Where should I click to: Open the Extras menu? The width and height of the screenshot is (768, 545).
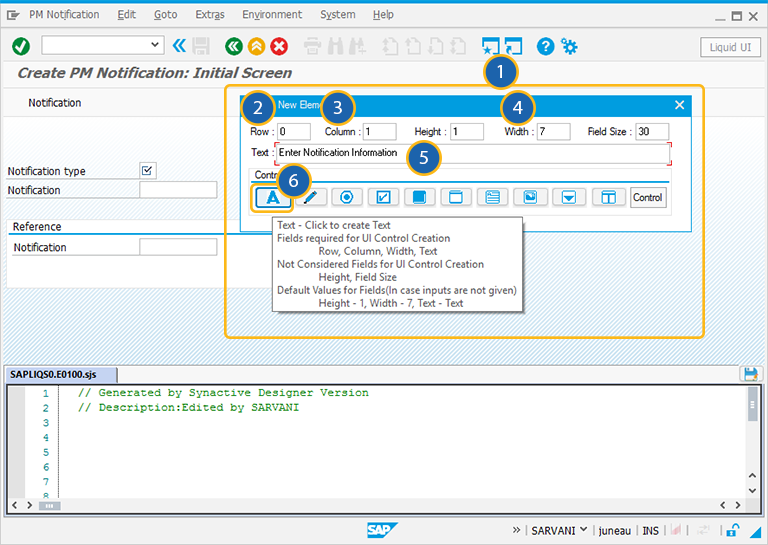210,15
